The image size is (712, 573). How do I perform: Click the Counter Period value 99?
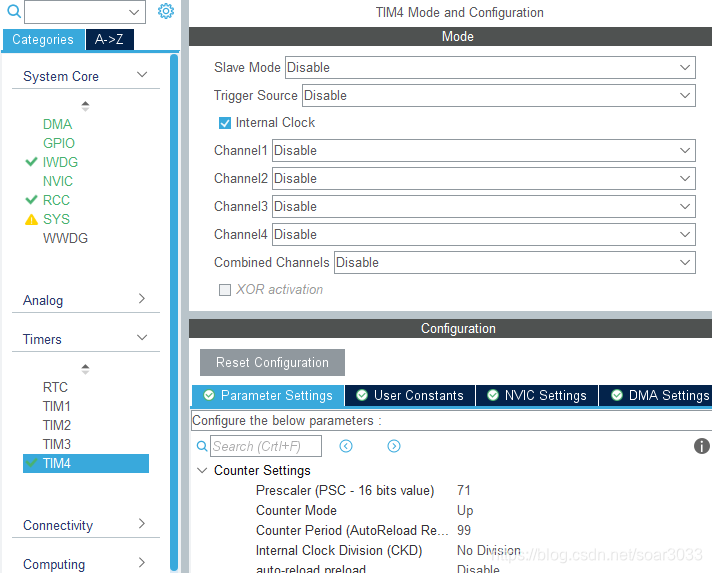(x=464, y=530)
